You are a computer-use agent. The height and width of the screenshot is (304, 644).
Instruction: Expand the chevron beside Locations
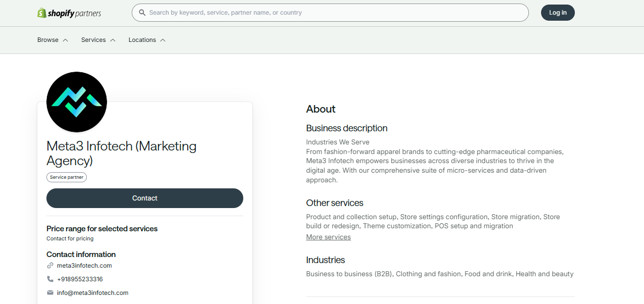[163, 40]
